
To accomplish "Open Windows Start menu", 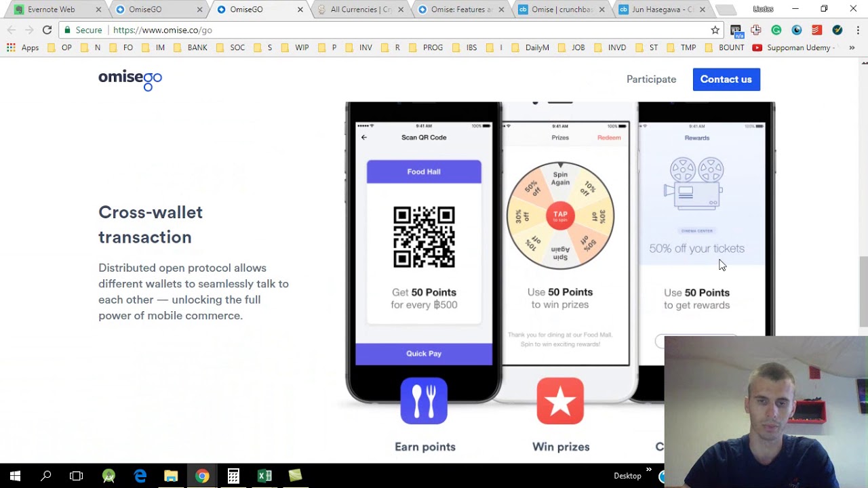I will click(x=15, y=476).
